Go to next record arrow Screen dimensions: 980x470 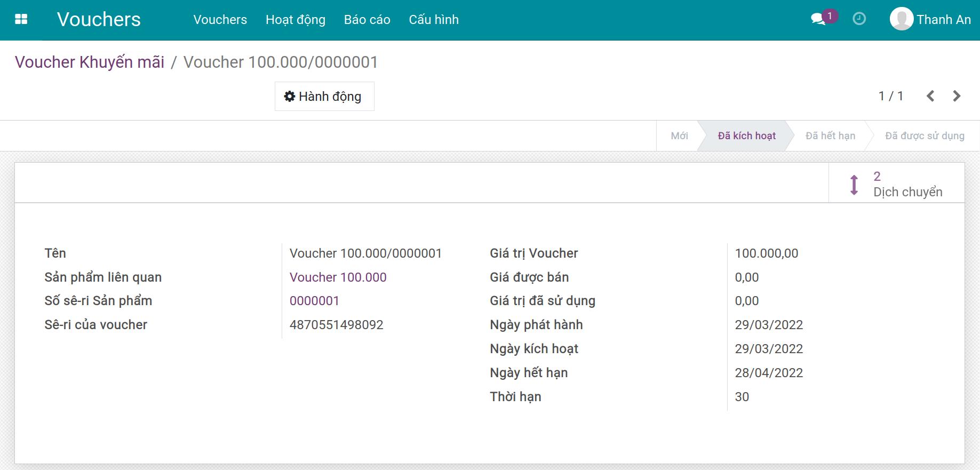click(x=957, y=96)
